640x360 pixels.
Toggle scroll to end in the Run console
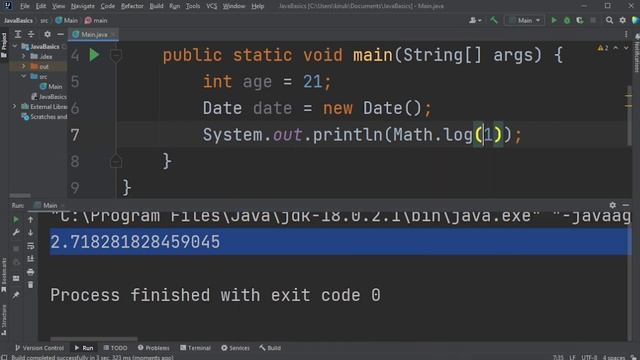pyautogui.click(x=31, y=259)
